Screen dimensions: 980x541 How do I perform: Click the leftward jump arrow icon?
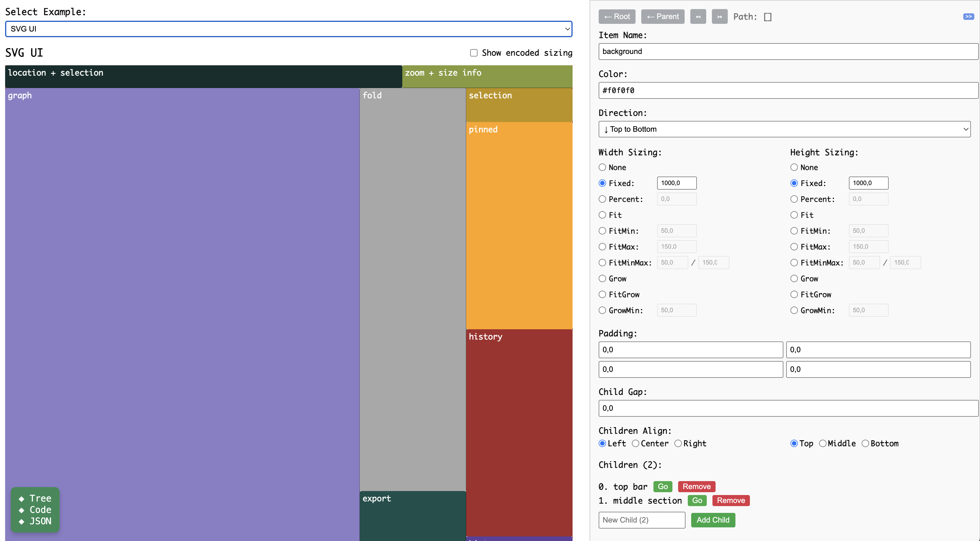coord(698,16)
